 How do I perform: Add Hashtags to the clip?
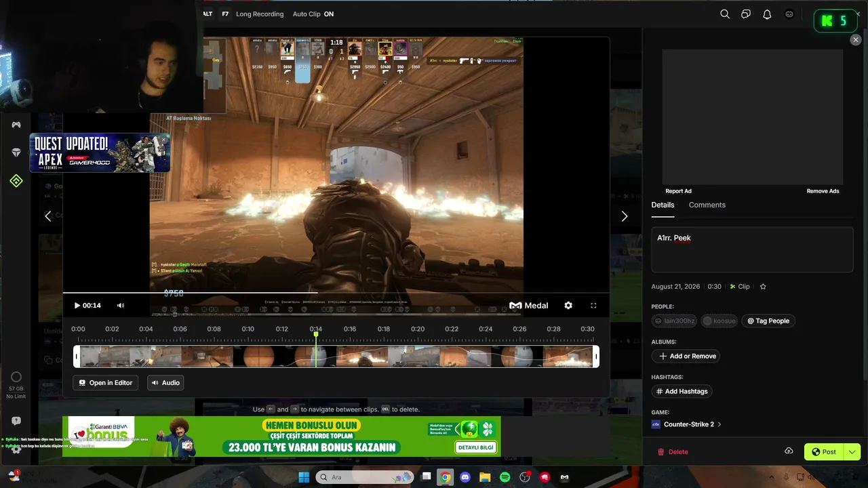pyautogui.click(x=682, y=391)
